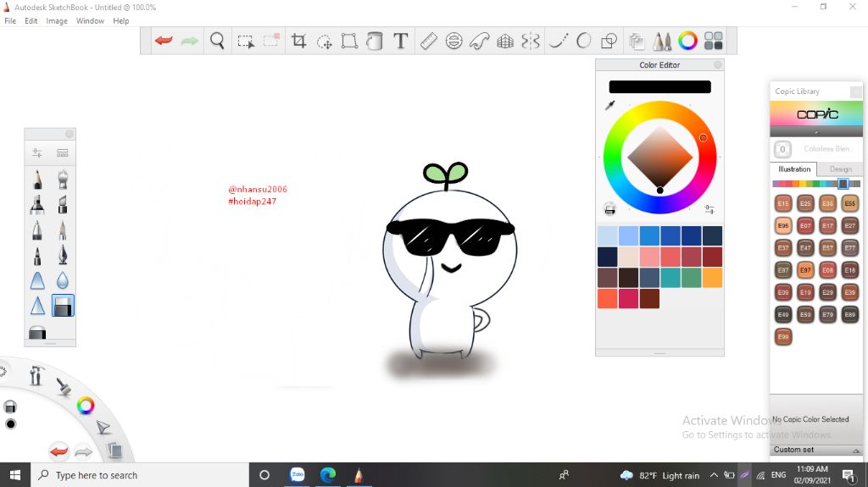
Task: Select the Text tool
Action: tap(401, 41)
